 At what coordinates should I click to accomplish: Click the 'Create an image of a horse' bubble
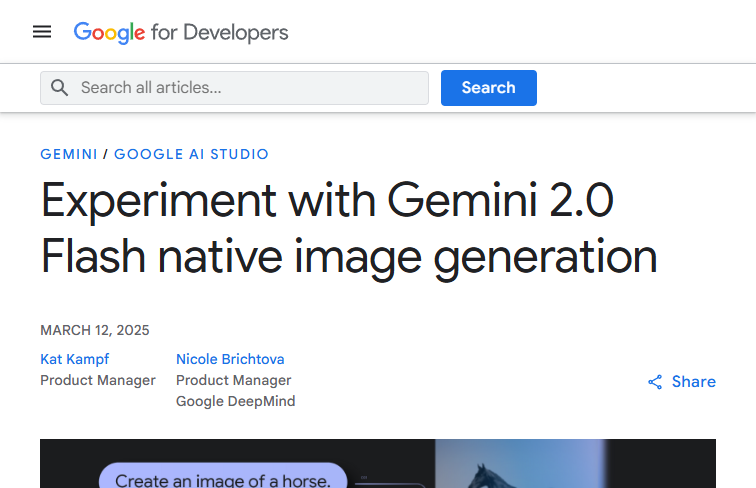223,475
